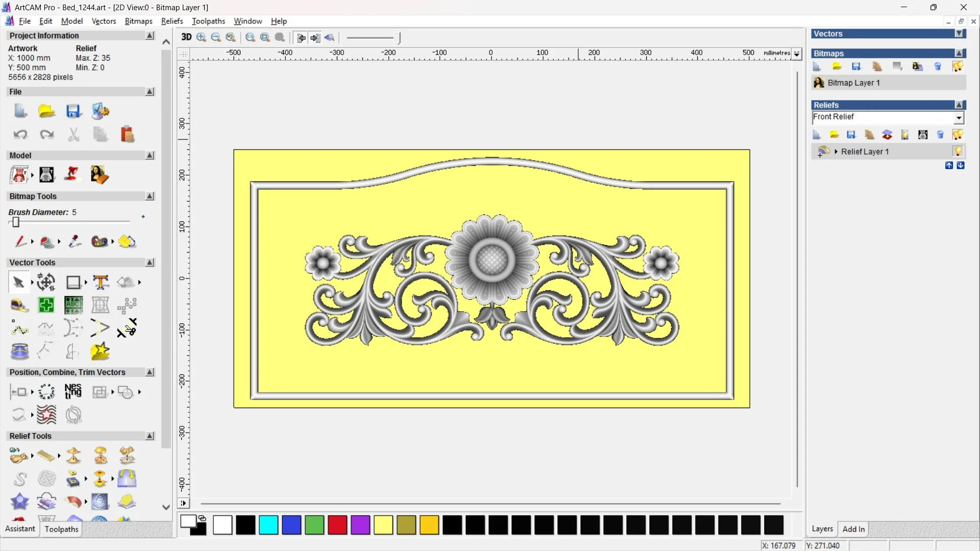This screenshot has width=980, height=551.
Task: Select the cyan color swatch
Action: coord(268,525)
